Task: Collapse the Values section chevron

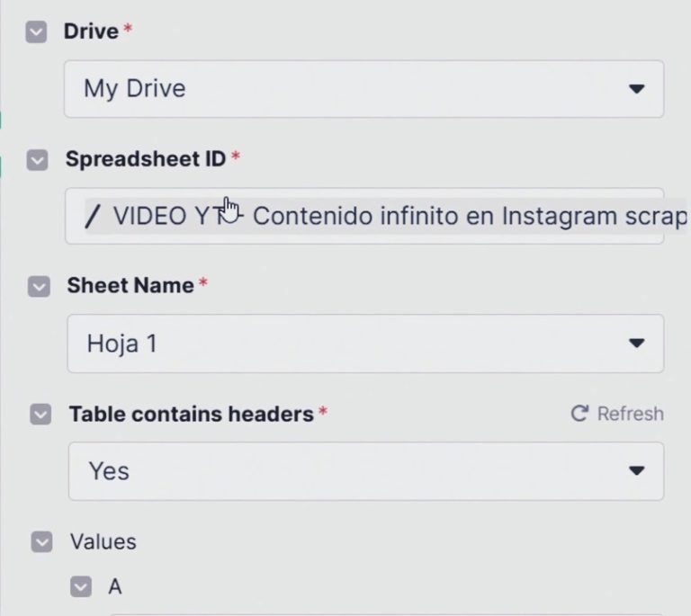Action: (x=41, y=542)
